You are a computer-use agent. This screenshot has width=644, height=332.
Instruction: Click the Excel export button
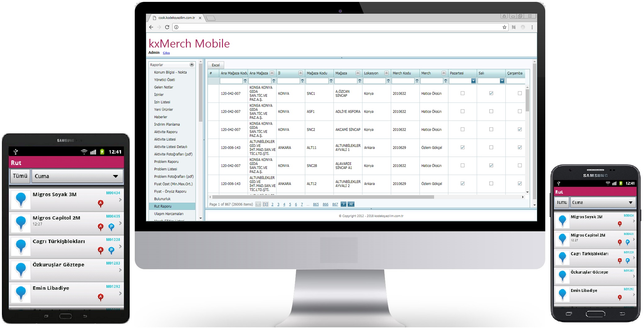tap(215, 65)
